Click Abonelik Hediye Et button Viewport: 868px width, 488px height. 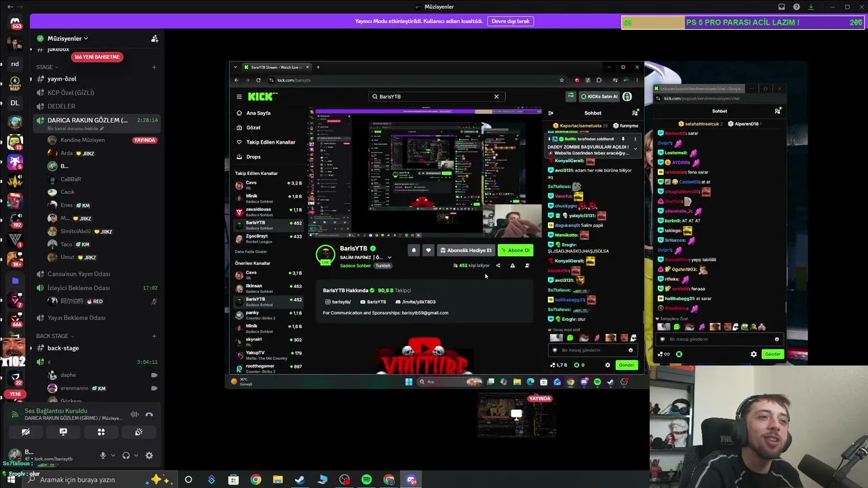tap(466, 251)
